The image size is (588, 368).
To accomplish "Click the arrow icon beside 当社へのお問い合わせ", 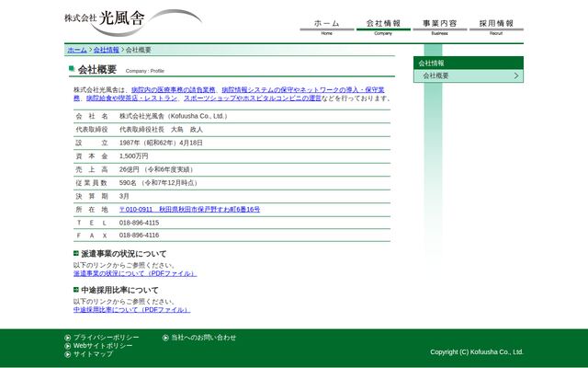I will 165,338.
